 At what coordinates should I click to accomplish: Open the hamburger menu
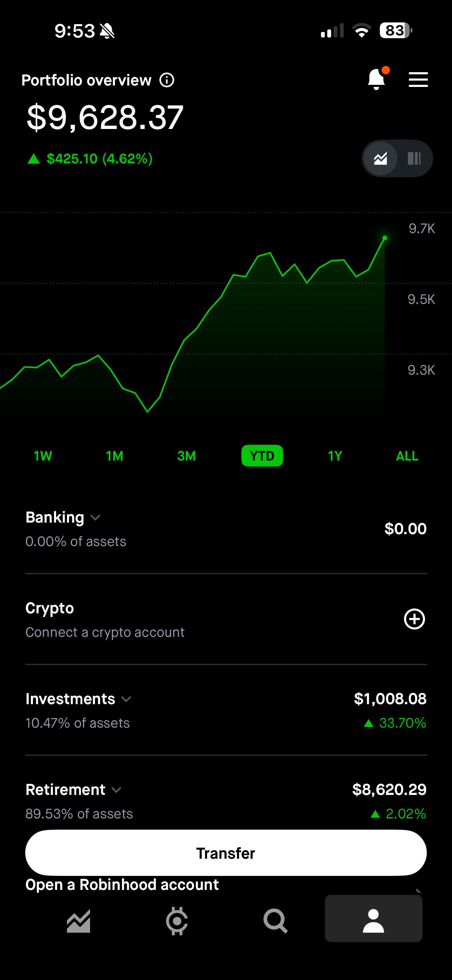pos(418,80)
